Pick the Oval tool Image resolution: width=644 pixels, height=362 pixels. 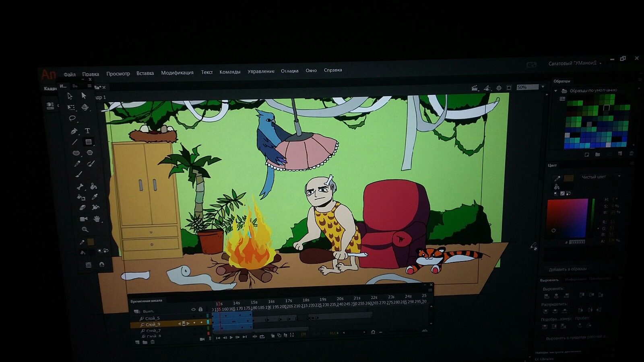coord(76,153)
